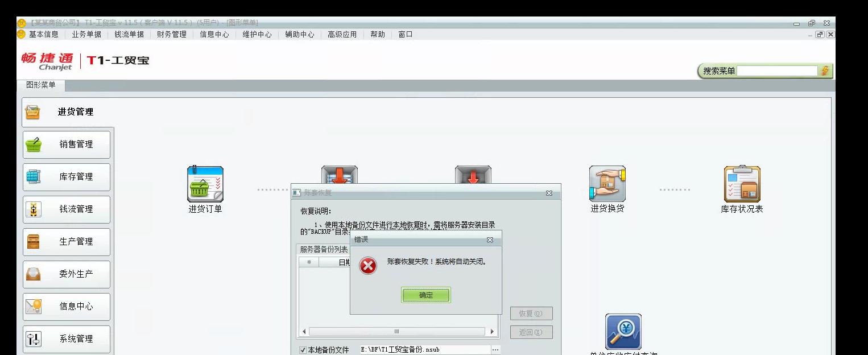
Task: Open the 进货换货 (purchase exchange) icon
Action: (607, 184)
